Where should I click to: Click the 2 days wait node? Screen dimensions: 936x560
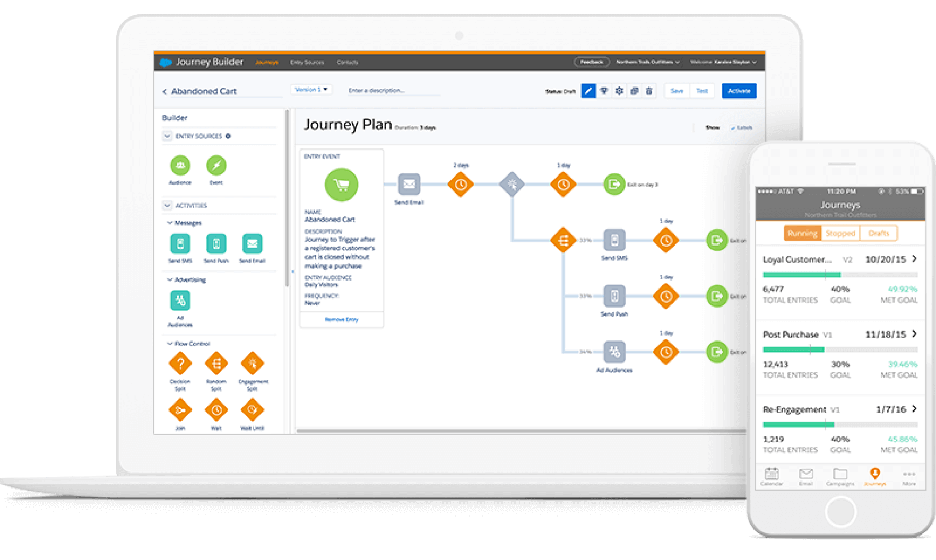pyautogui.click(x=461, y=185)
